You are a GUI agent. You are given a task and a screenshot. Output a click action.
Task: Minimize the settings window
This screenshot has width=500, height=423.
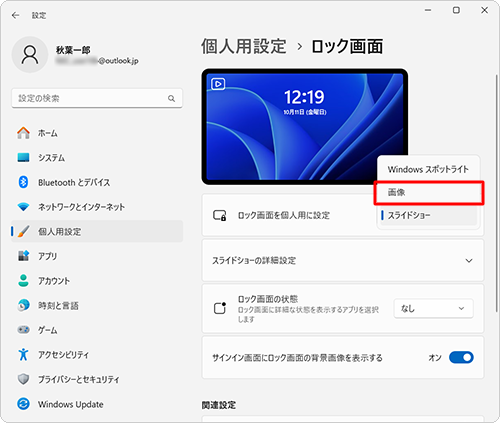pos(428,10)
